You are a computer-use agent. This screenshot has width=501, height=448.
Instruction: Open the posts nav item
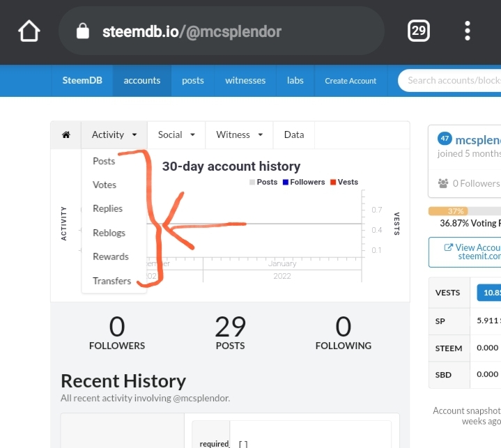pos(193,81)
